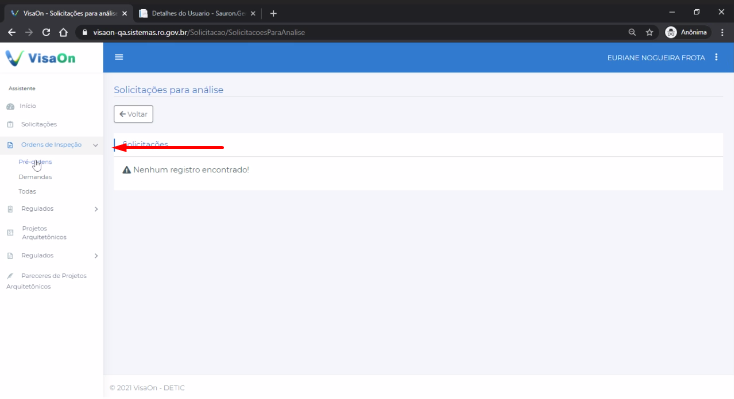Bookmark this page with the star icon
The width and height of the screenshot is (734, 399).
click(x=649, y=32)
